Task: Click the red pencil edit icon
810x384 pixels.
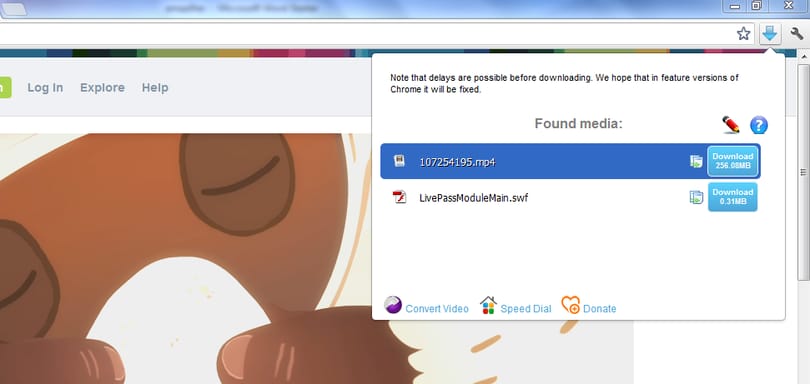Action: [730, 125]
